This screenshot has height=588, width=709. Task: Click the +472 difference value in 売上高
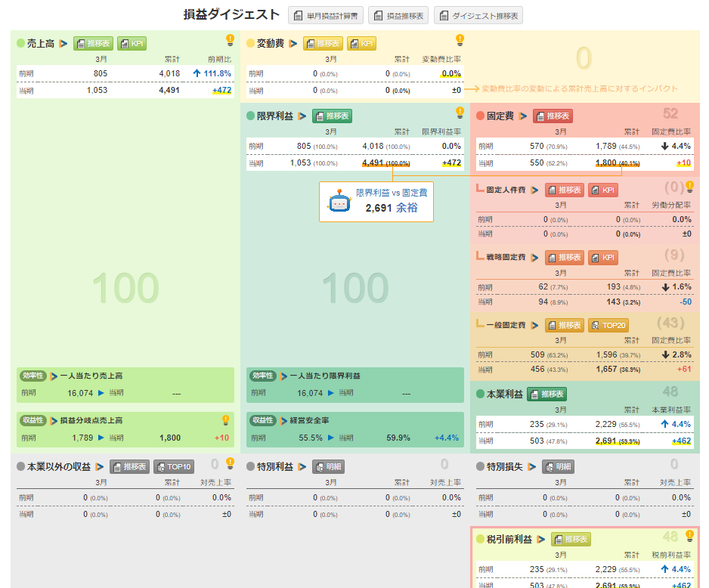pyautogui.click(x=221, y=90)
